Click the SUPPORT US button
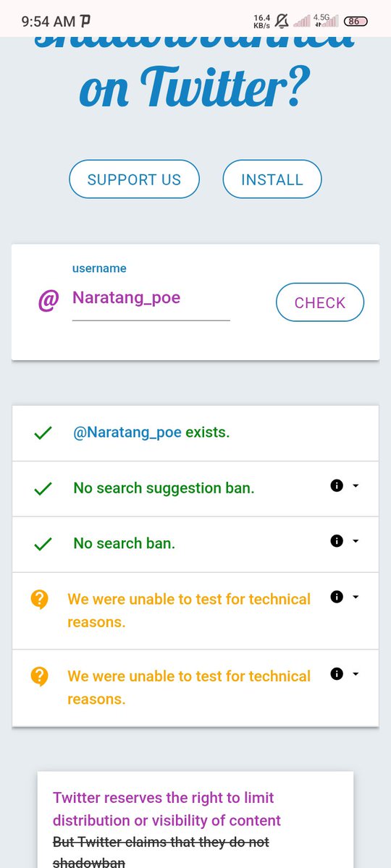391x868 pixels. [x=134, y=179]
